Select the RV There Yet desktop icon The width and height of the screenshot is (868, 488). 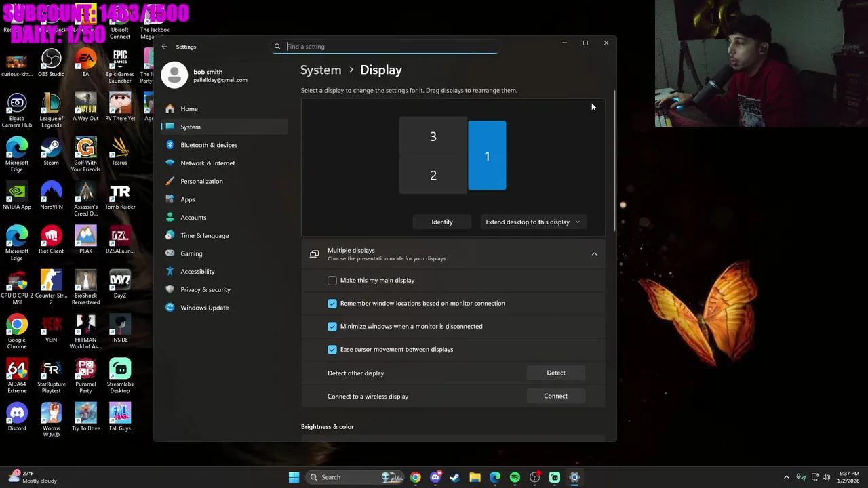click(x=120, y=107)
